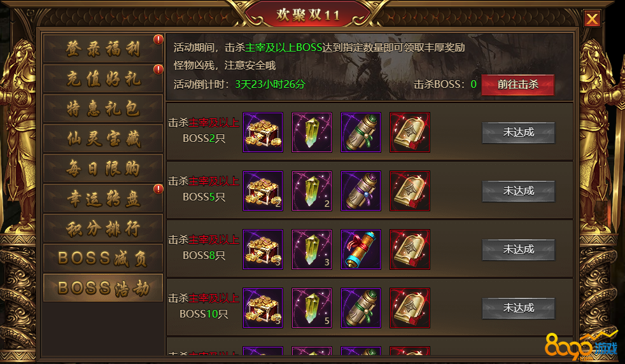Select red token badge in BOSS2只 row
The height and width of the screenshot is (364, 625).
tap(410, 132)
